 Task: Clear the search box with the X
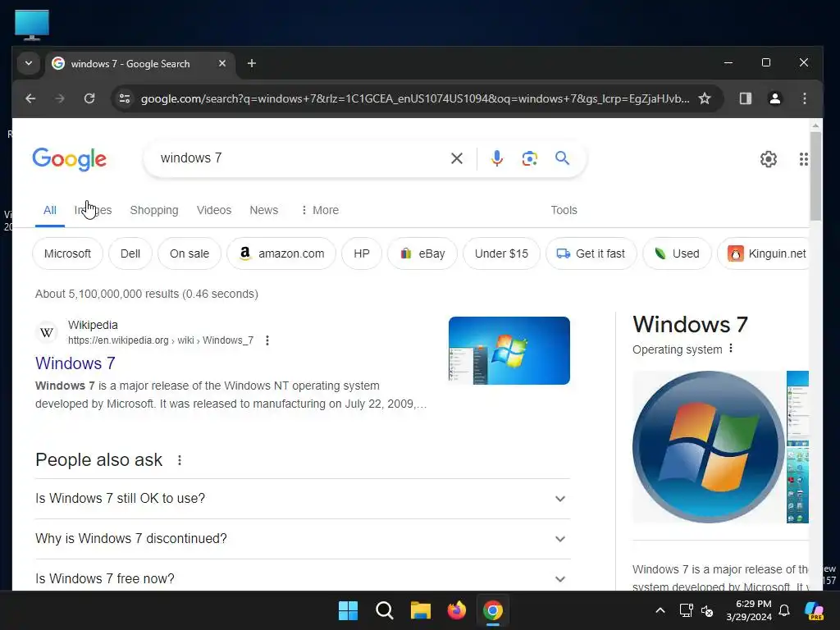click(x=456, y=158)
